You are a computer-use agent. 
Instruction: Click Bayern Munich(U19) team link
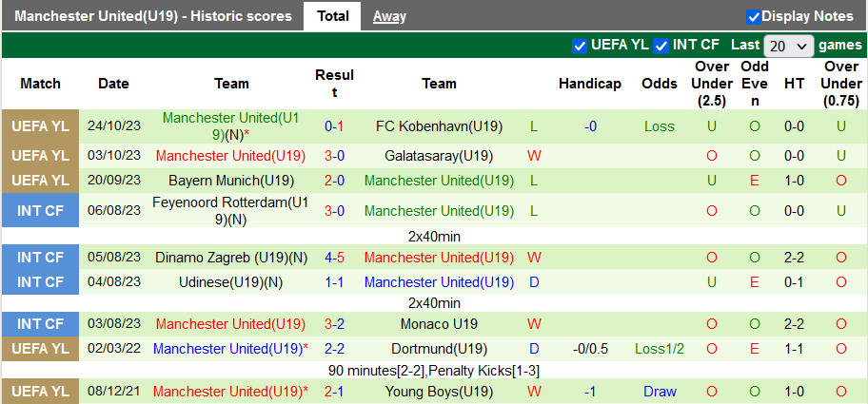231,181
